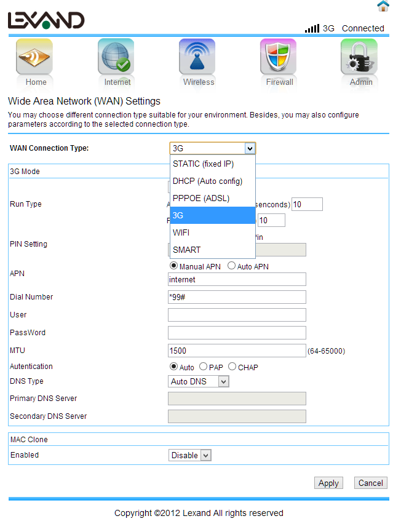The width and height of the screenshot is (393, 532).
Task: Open the DNS Type dropdown
Action: [x=199, y=381]
